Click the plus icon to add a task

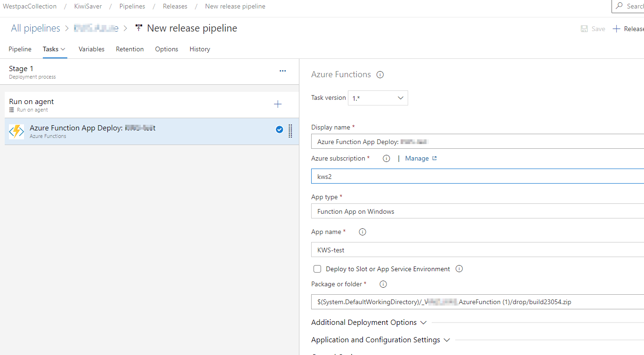click(278, 104)
